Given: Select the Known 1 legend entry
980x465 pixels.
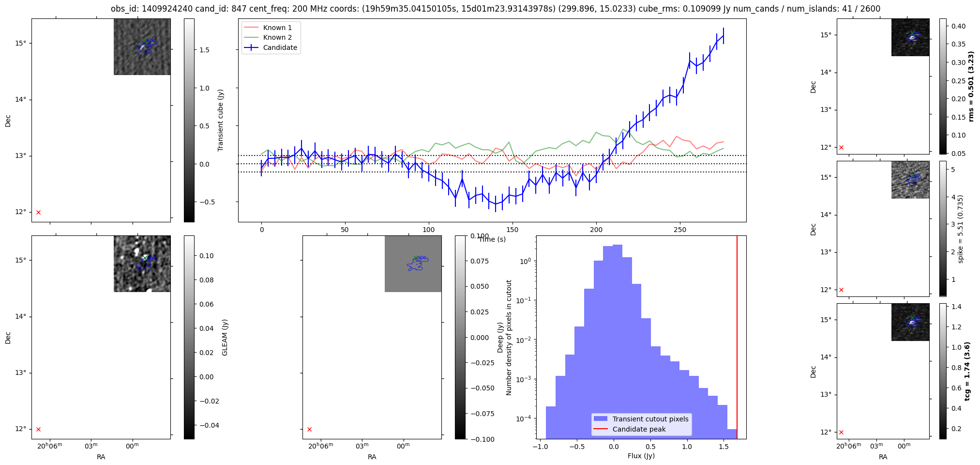Looking at the screenshot, I should coord(277,28).
